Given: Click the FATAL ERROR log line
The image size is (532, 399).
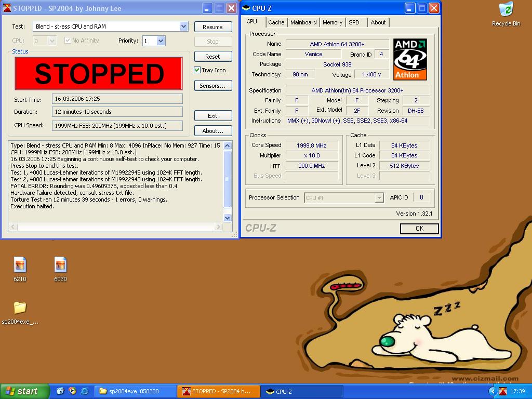Looking at the screenshot, I should click(x=94, y=186).
